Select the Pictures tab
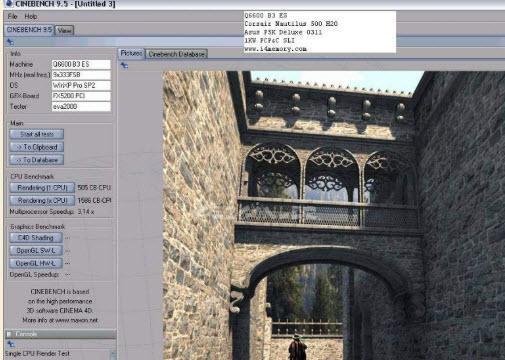 coord(132,53)
